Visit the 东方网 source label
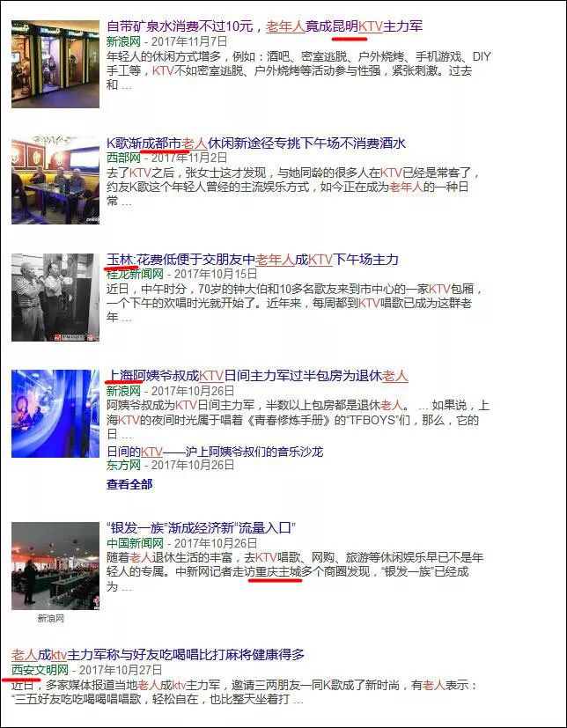The width and height of the screenshot is (567, 728). [123, 465]
